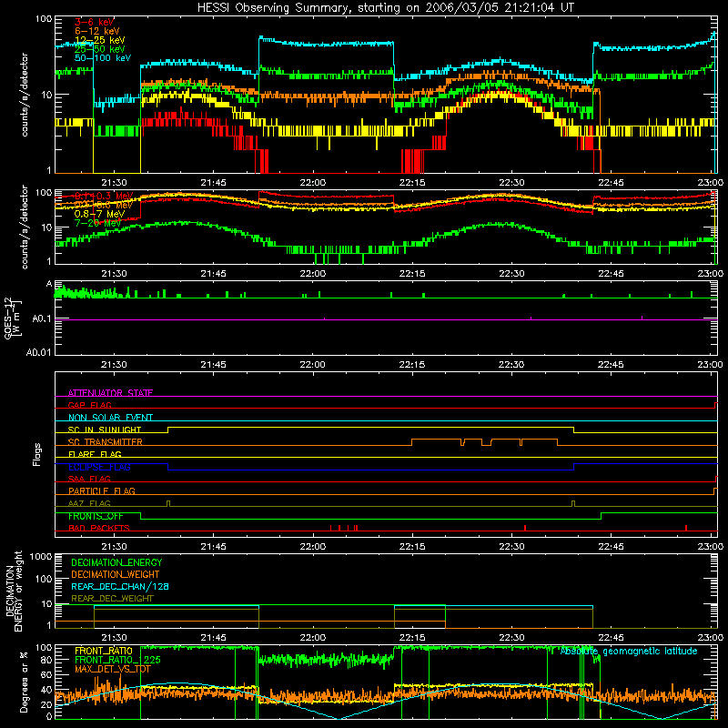Click the NON_SOLAR_EVENT flag label
The height and width of the screenshot is (728, 728).
click(x=110, y=418)
